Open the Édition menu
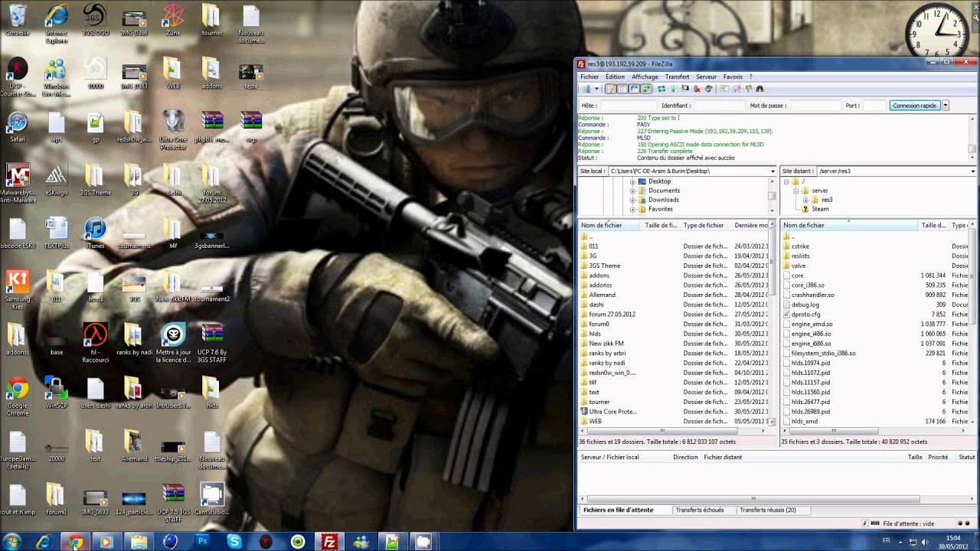Viewport: 980px width, 551px height. 615,77
